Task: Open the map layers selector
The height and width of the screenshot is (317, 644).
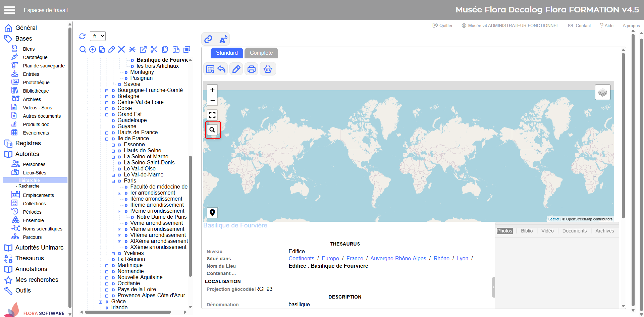Action: (602, 92)
